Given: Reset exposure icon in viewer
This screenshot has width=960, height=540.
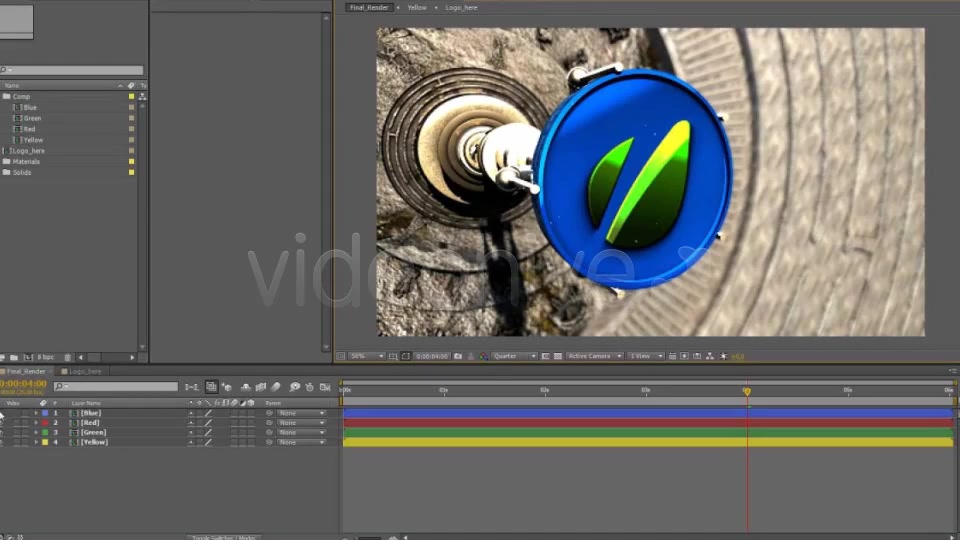Looking at the screenshot, I should 724,356.
